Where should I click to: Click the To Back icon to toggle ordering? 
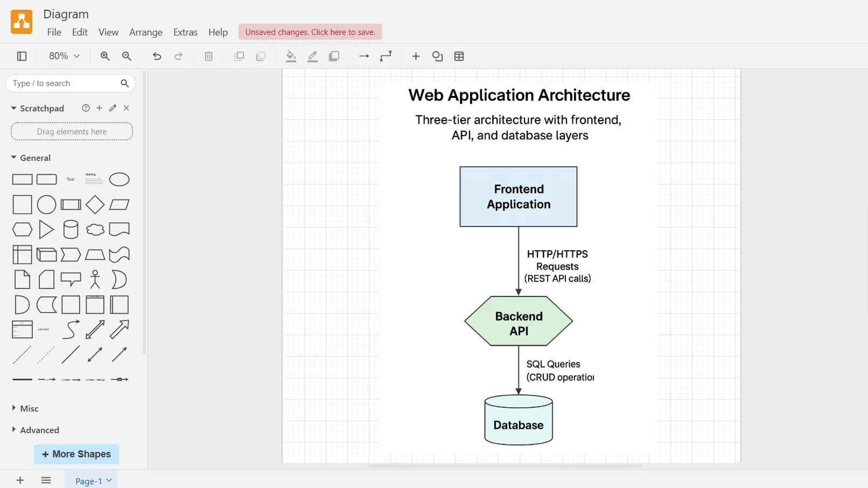pos(261,56)
